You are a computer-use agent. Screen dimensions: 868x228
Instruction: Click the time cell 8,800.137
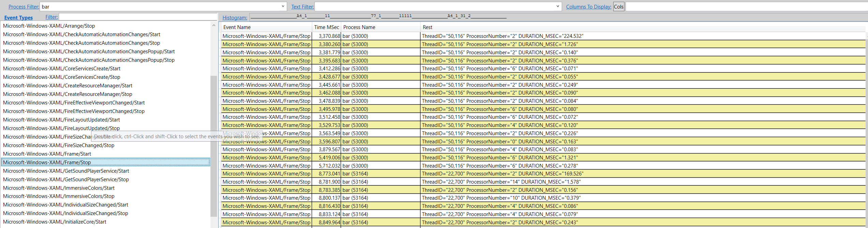pos(326,198)
